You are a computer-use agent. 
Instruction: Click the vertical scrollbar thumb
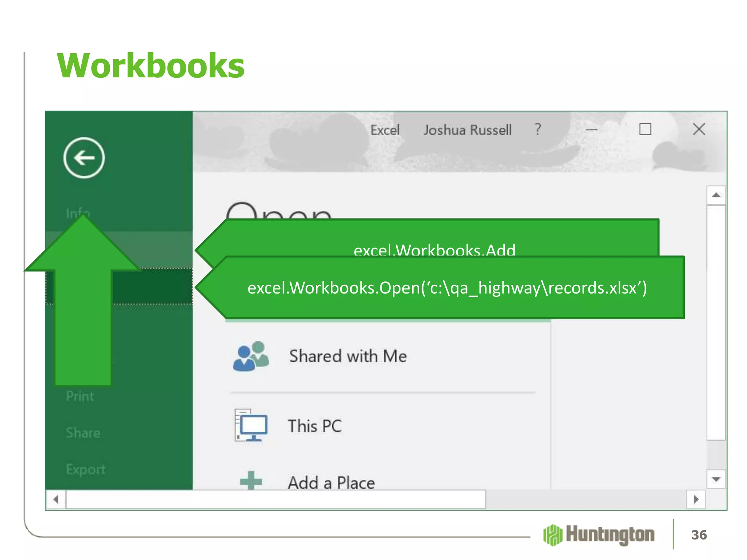pos(716,322)
